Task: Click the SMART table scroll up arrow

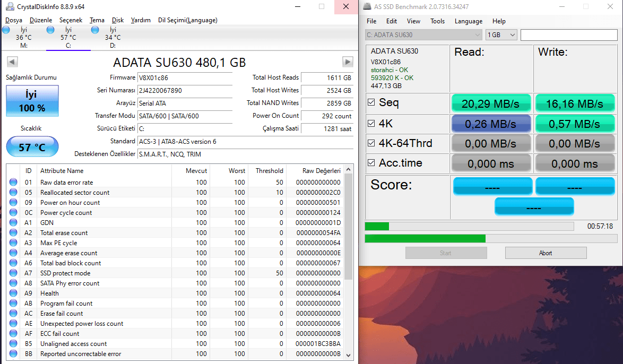Action: pos(349,170)
